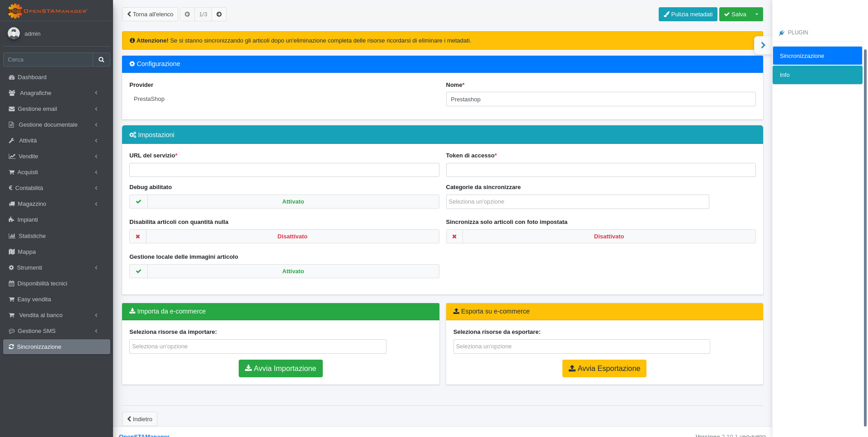
Task: Click the Gestione email envelope icon
Action: (x=12, y=109)
